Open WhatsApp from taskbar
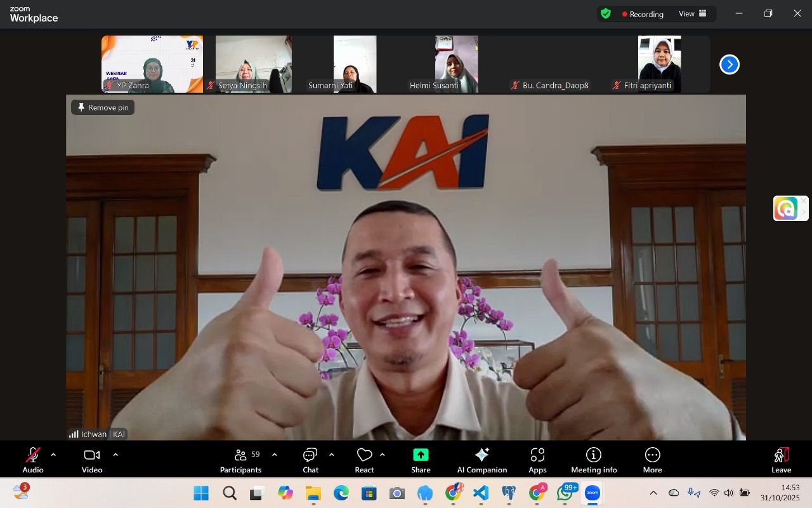Viewport: 812px width, 508px height. coord(565,493)
